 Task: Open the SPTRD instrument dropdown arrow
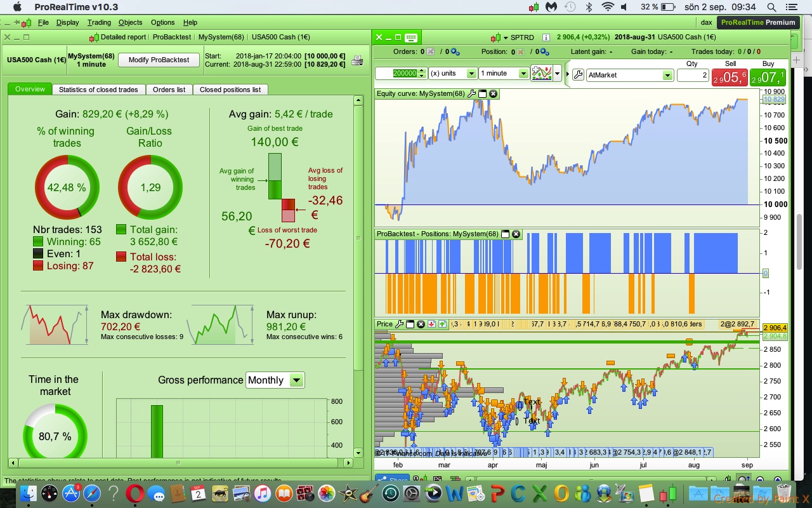coord(506,37)
